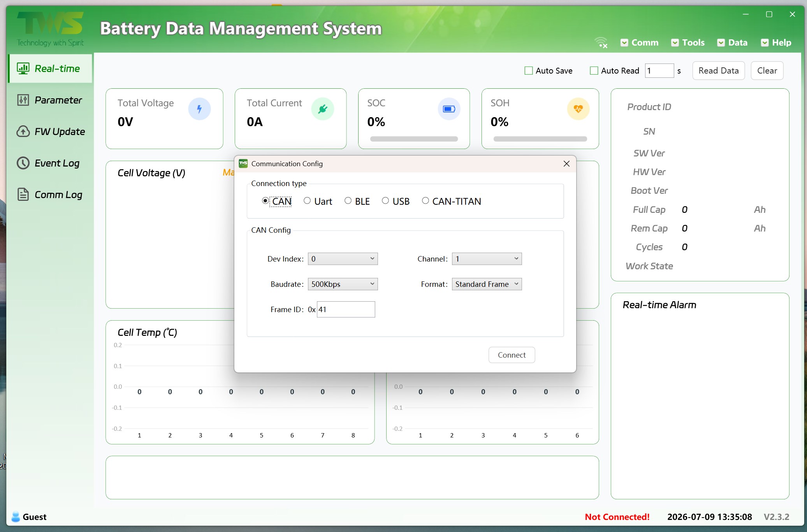Enable the Auto Save checkbox
The width and height of the screenshot is (807, 532).
click(x=529, y=71)
